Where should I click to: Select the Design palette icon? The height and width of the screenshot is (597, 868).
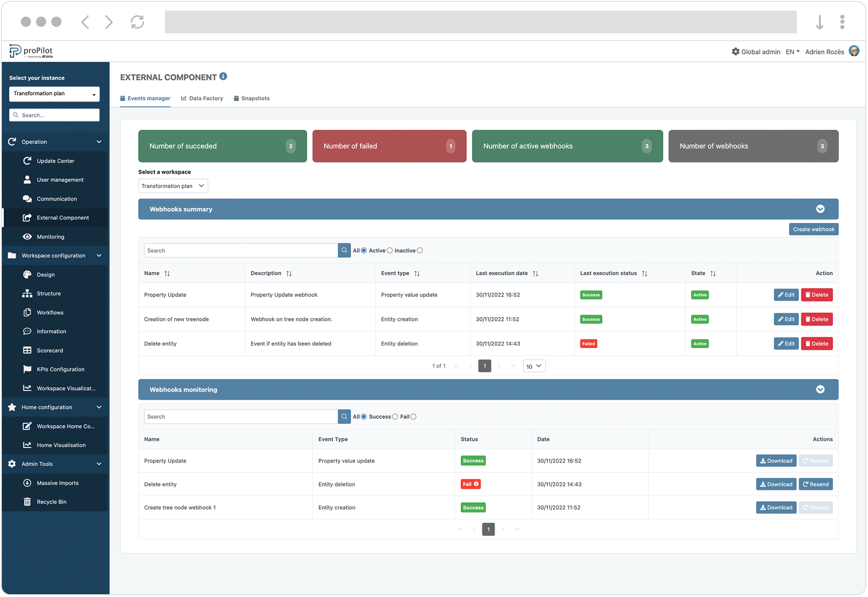click(x=28, y=274)
